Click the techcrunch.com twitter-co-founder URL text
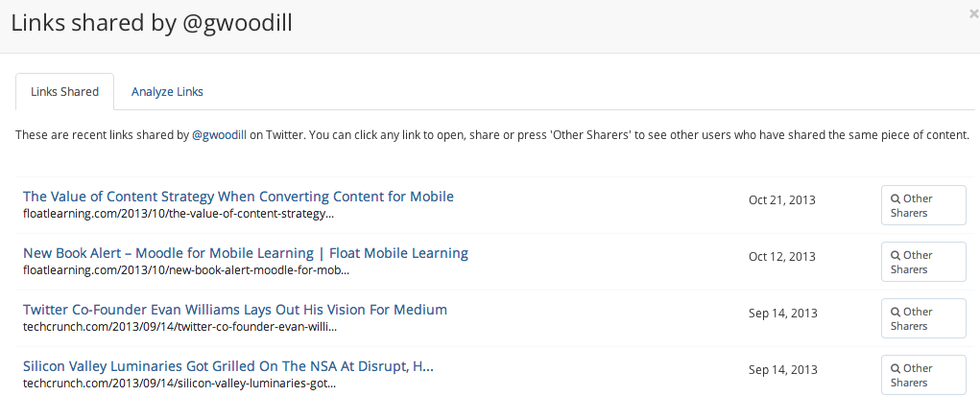 click(179, 327)
